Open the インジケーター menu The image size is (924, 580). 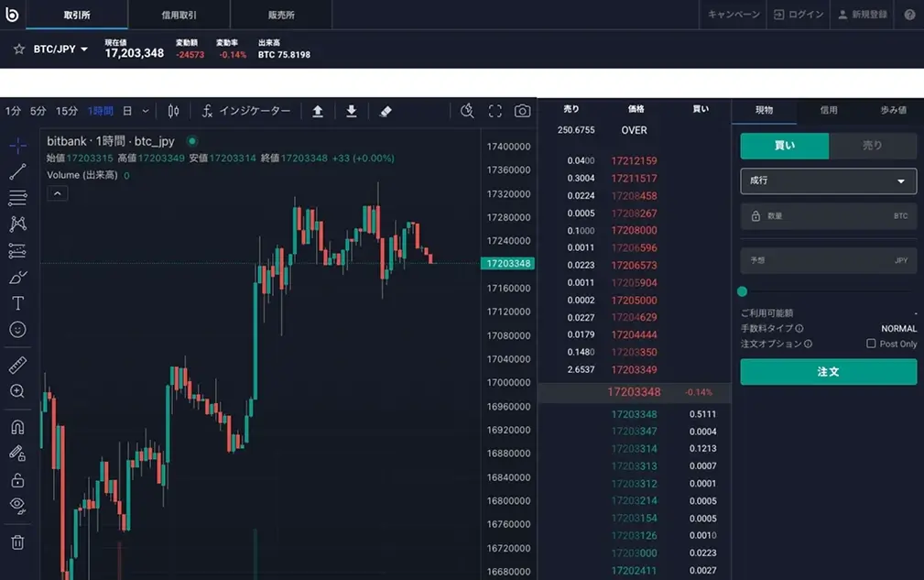pos(246,111)
